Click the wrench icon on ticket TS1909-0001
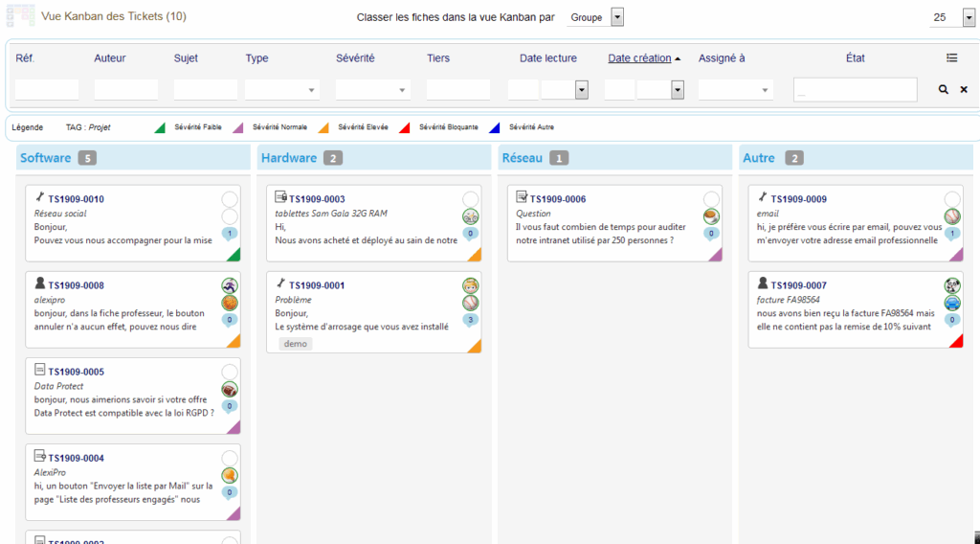980x544 pixels. (280, 283)
